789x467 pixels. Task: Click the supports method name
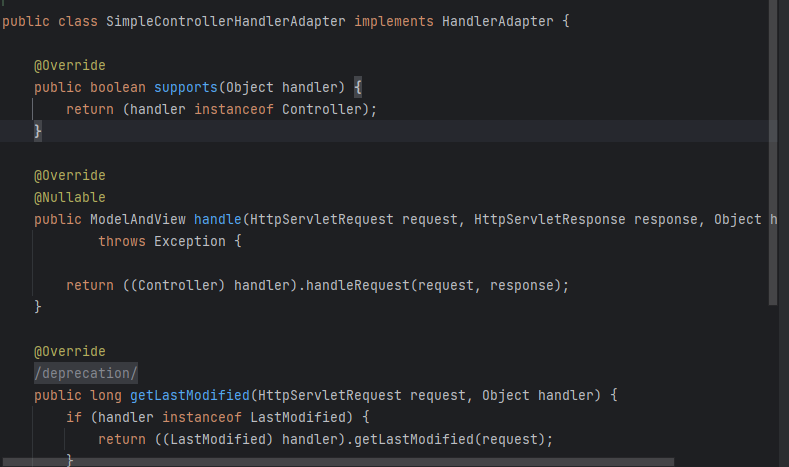[186, 88]
